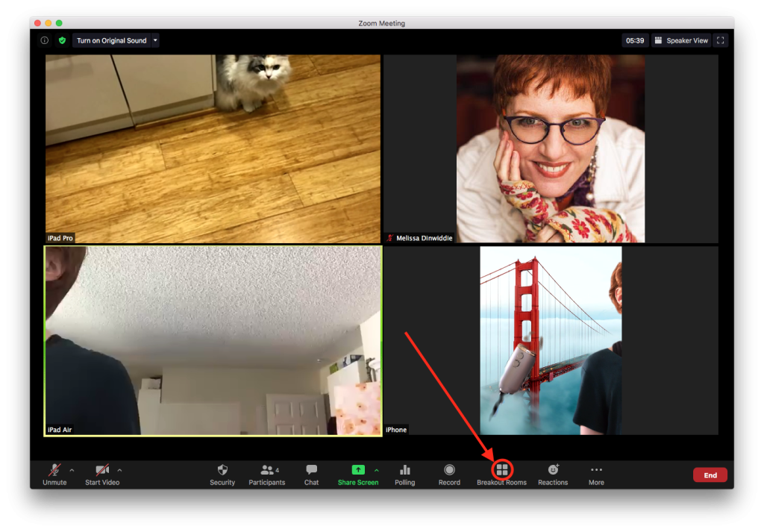Expand video options chevron beside Start Video
This screenshot has height=532, width=764.
(119, 470)
